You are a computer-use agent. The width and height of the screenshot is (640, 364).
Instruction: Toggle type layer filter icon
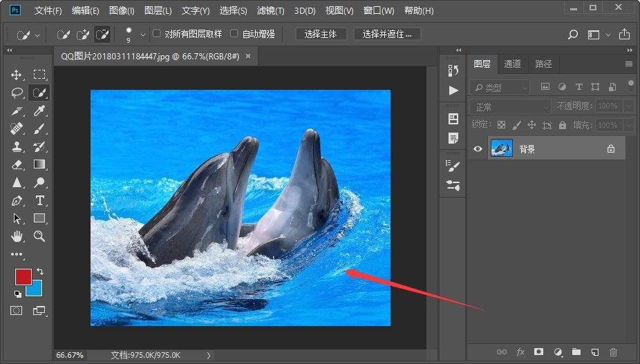578,86
